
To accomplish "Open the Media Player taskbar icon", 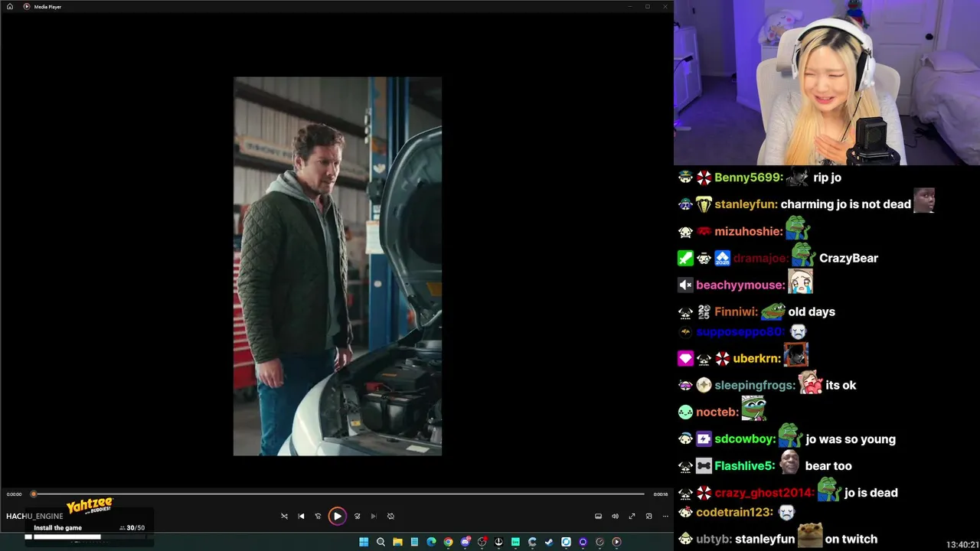I will point(616,542).
